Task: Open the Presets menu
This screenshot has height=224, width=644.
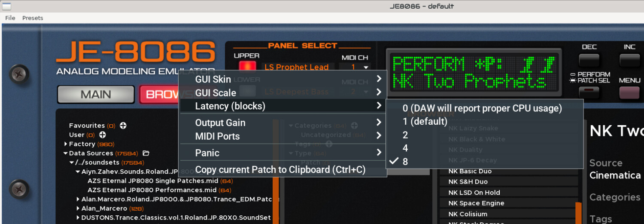Action: [x=33, y=18]
